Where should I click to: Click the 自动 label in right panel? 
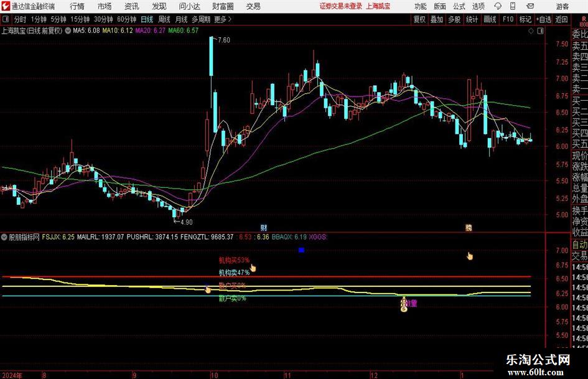580,245
